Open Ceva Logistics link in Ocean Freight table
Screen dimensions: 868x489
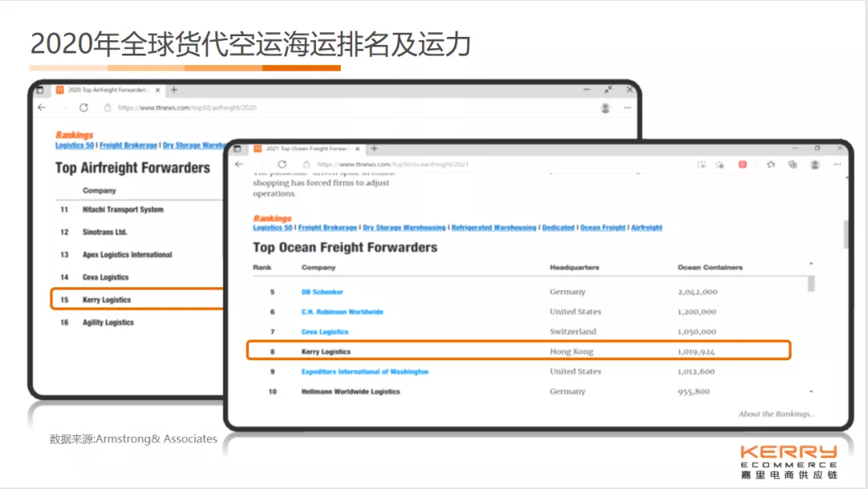click(x=325, y=331)
